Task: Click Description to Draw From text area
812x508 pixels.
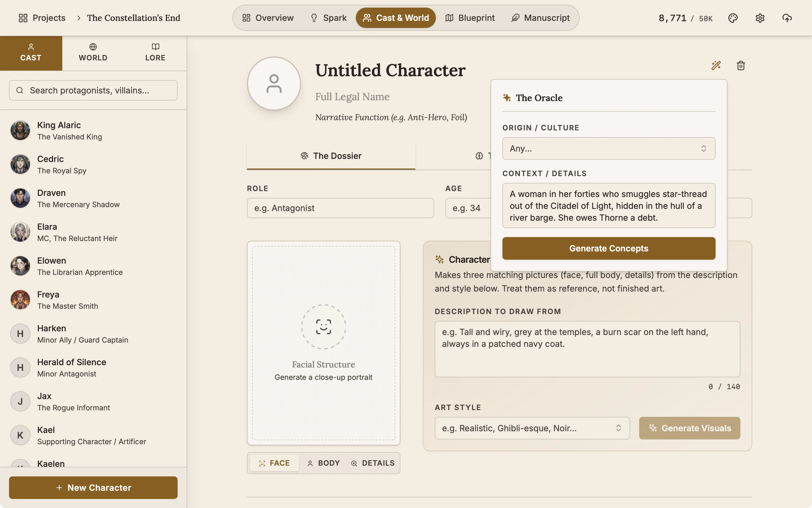Action: (587, 349)
